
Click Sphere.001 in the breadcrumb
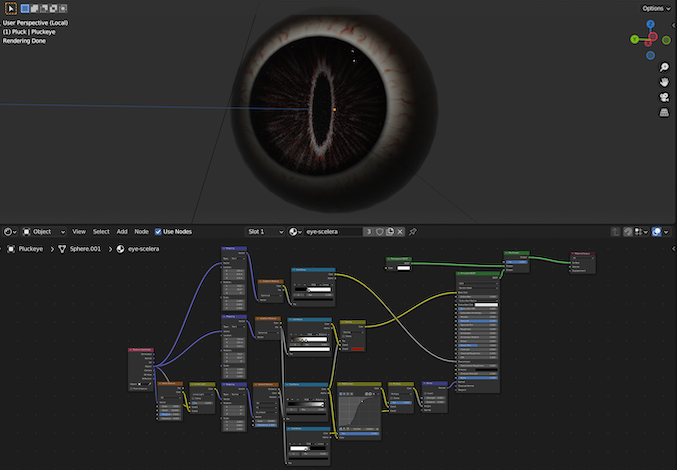(87, 248)
